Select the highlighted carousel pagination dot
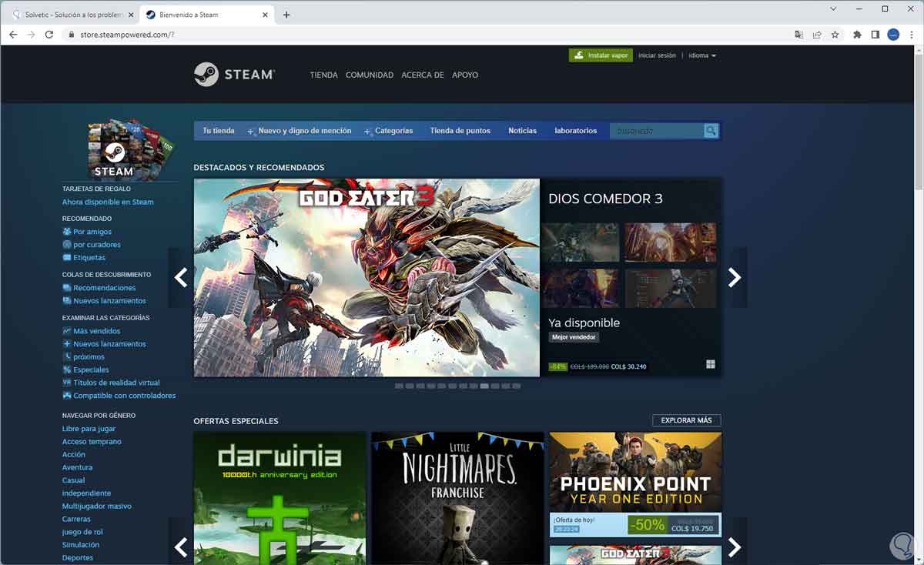This screenshot has width=924, height=565. pos(484,386)
